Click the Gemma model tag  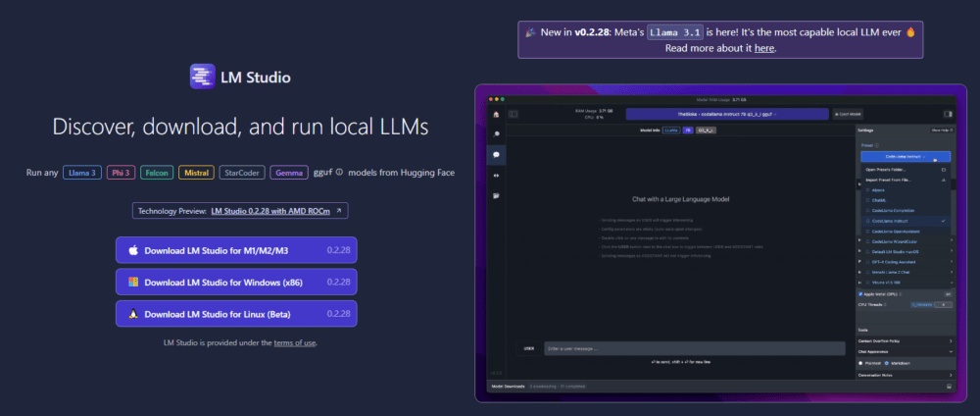click(289, 173)
